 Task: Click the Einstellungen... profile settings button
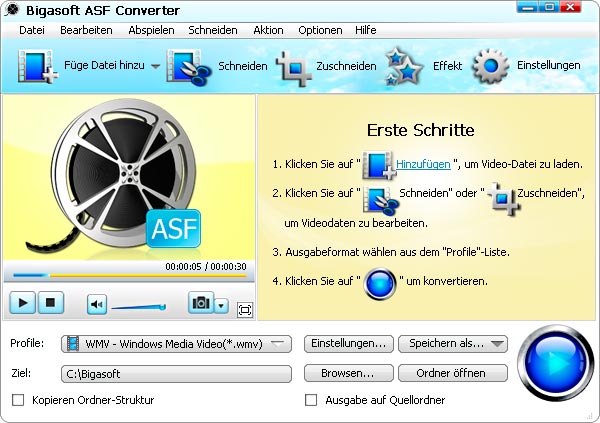(x=349, y=343)
